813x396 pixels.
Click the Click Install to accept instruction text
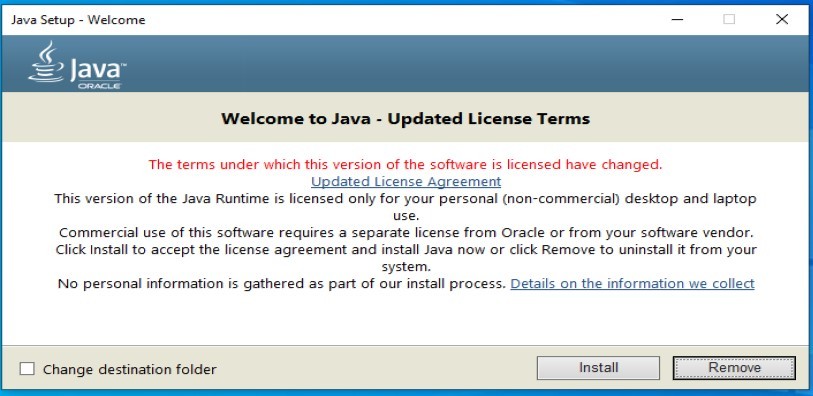coord(405,258)
